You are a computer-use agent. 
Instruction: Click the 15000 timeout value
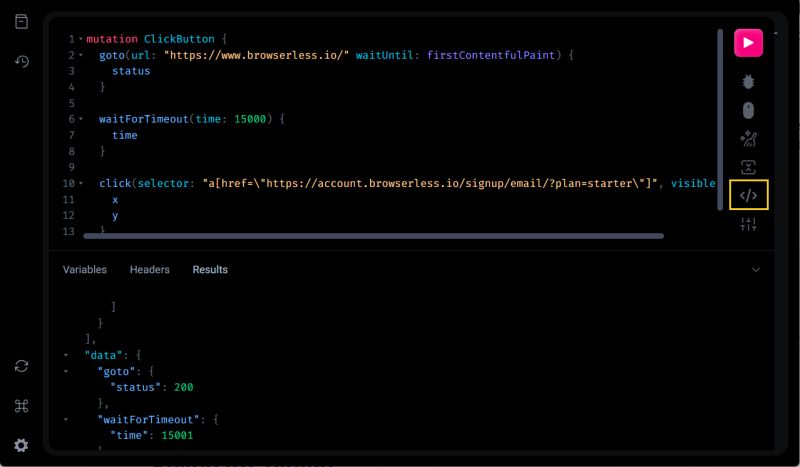[250, 119]
